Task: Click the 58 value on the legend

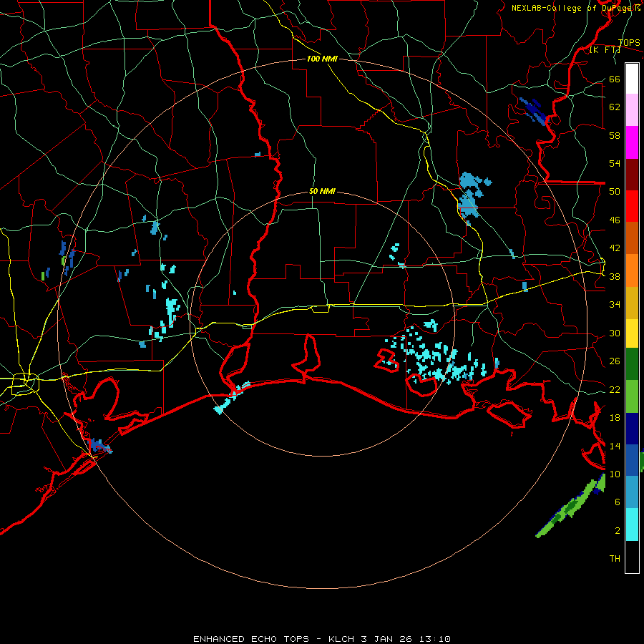Action: coord(615,135)
